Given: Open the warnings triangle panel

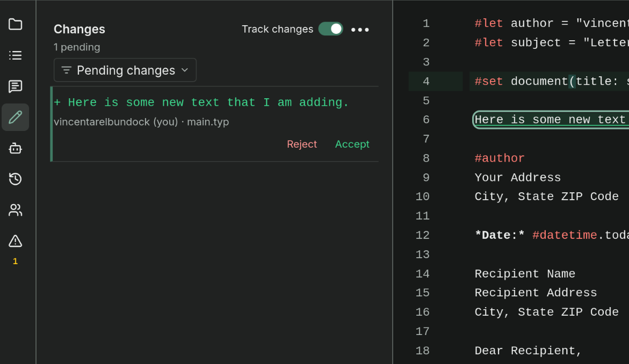Looking at the screenshot, I should click(x=15, y=241).
